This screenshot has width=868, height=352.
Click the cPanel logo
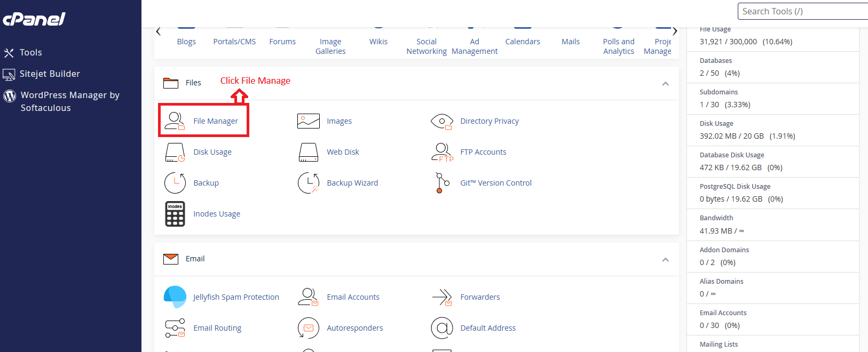pyautogui.click(x=34, y=19)
